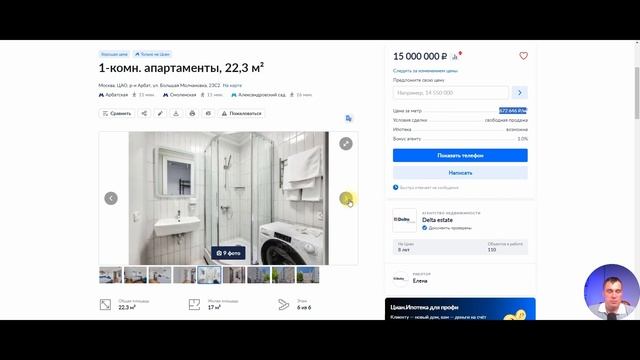The height and width of the screenshot is (360, 640).
Task: Add the listing to favorites with the heart icon
Action: coord(523,56)
